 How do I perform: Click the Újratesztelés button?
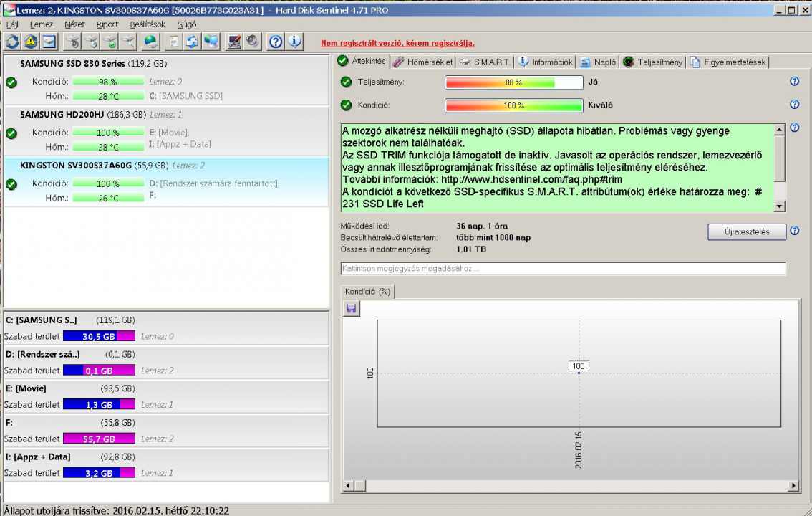(747, 231)
